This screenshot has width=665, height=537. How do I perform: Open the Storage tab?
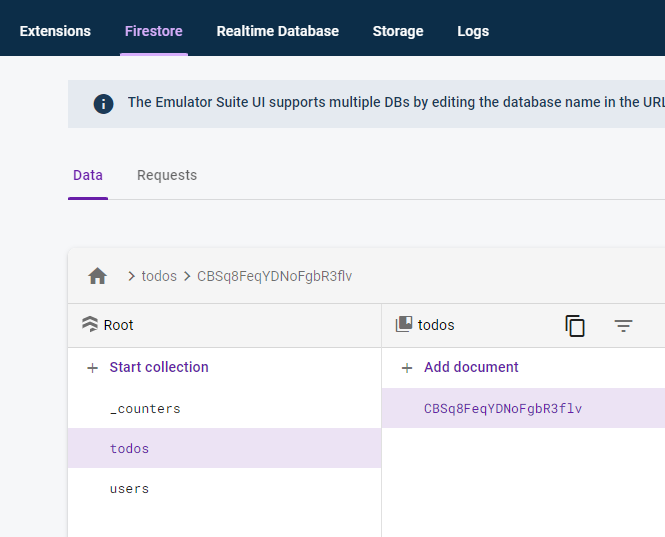coord(398,31)
